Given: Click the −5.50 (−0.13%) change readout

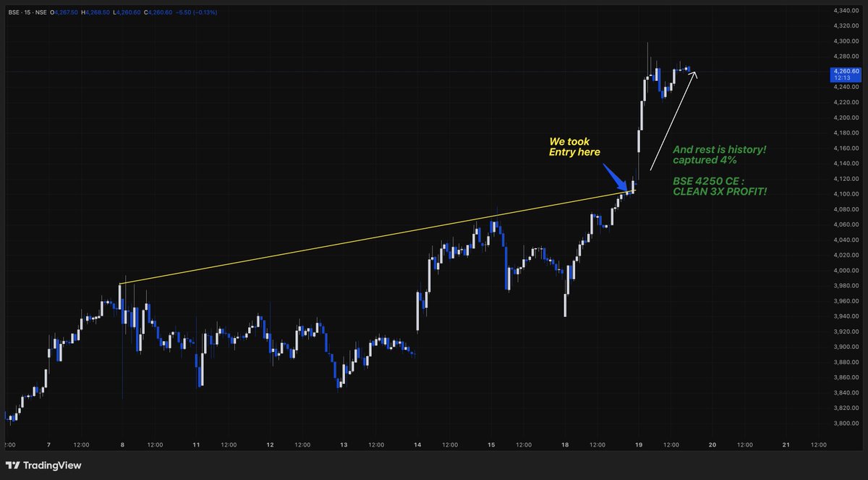Looking at the screenshot, I should point(196,12).
